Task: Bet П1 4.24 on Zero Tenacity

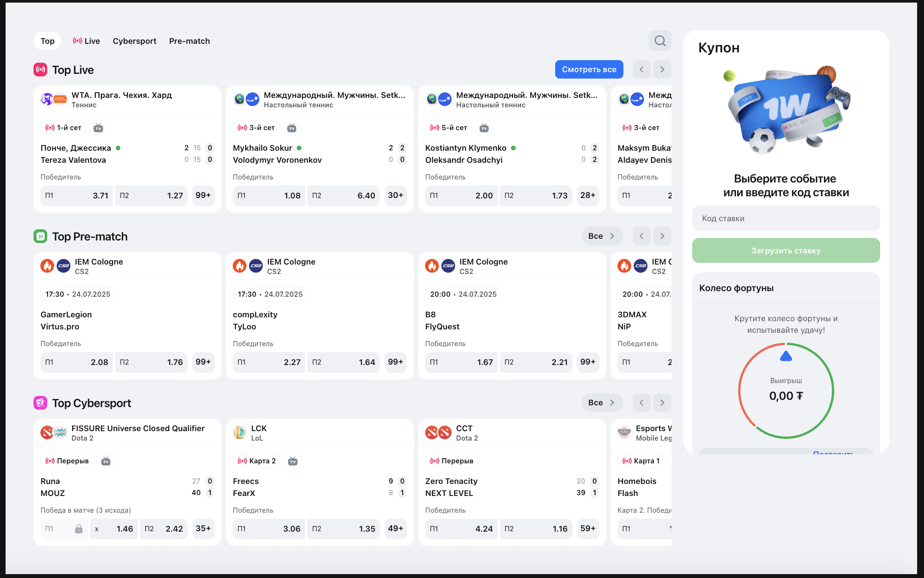Action: (x=461, y=529)
